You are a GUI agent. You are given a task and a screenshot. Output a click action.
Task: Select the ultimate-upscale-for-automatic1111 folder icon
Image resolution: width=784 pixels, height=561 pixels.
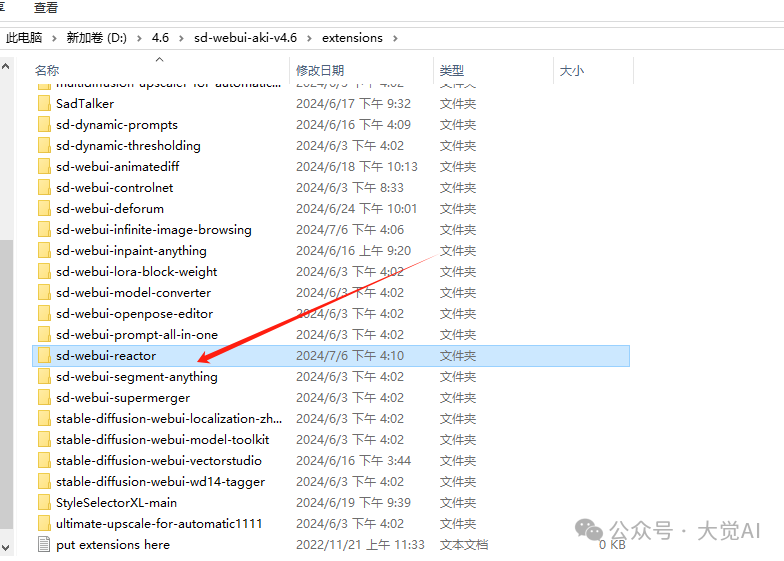pos(44,524)
